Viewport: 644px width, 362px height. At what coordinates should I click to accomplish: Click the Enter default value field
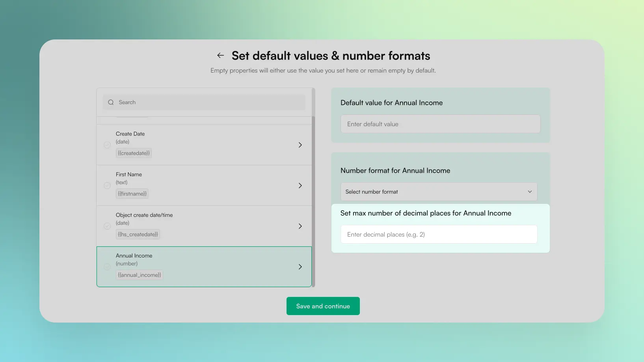click(440, 124)
